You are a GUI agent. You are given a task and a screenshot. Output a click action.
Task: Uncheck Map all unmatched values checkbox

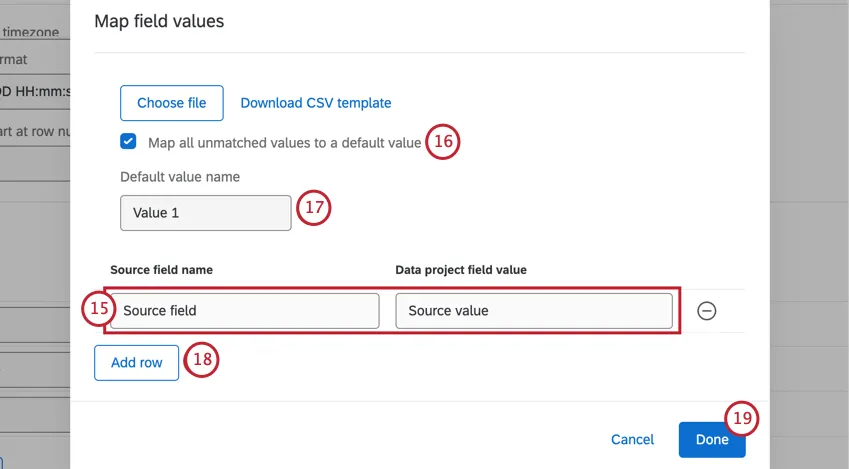[128, 142]
